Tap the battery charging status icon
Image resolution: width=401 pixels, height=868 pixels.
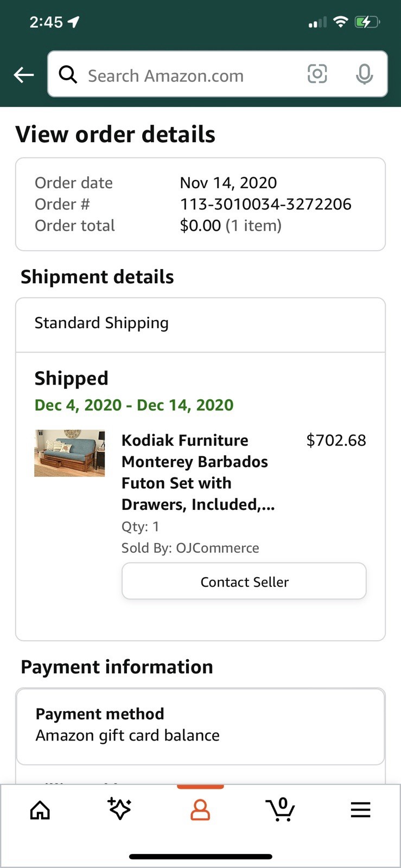click(366, 22)
